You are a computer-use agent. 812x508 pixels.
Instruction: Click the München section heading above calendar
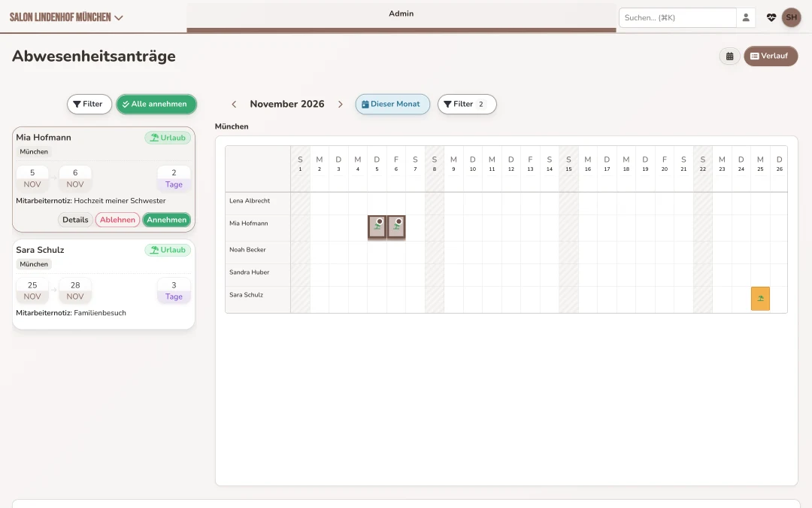pos(232,126)
